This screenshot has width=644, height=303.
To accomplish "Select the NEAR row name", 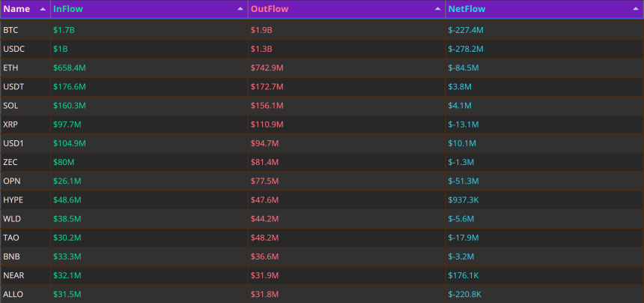I will point(13,276).
